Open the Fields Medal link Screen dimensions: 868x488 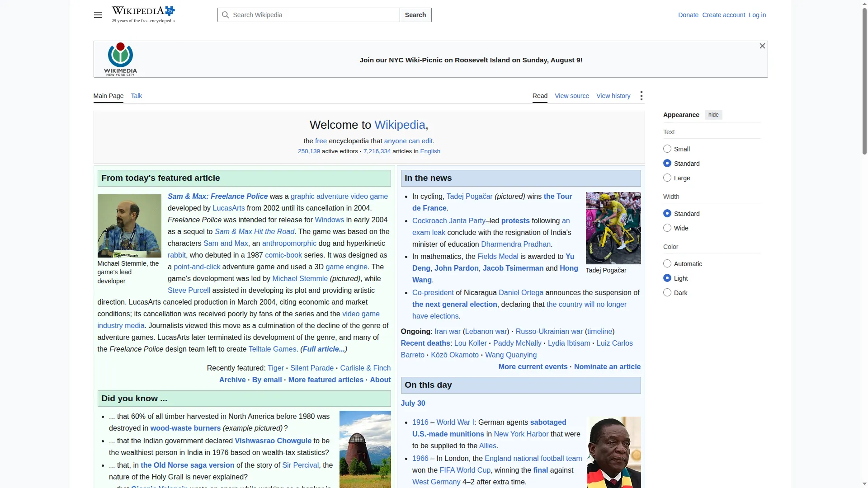tap(498, 256)
